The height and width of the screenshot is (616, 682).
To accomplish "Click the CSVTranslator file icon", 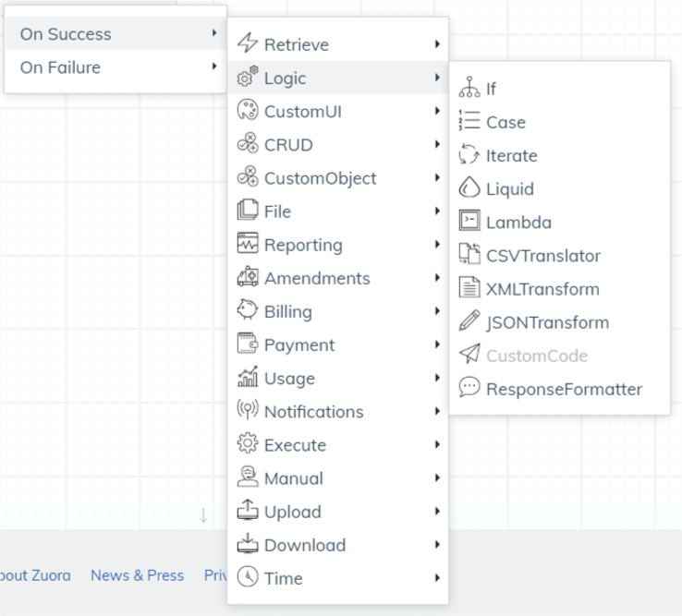I will [x=469, y=254].
